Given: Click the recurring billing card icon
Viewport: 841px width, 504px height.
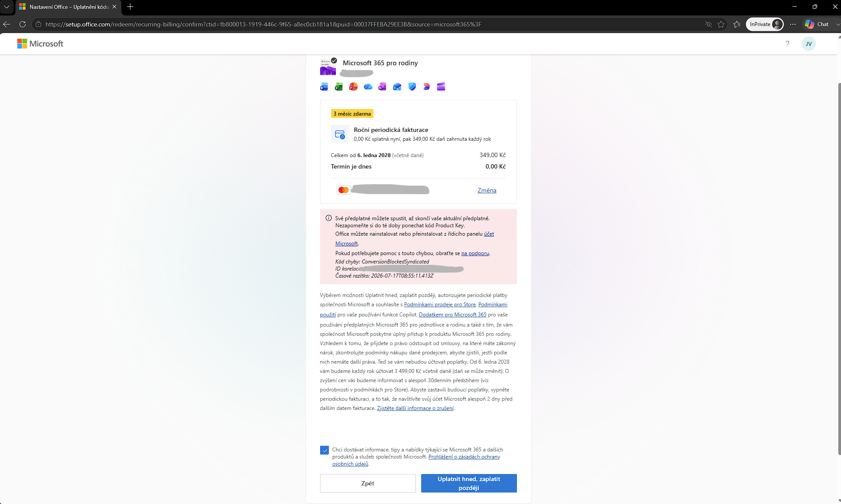Looking at the screenshot, I should (340, 134).
